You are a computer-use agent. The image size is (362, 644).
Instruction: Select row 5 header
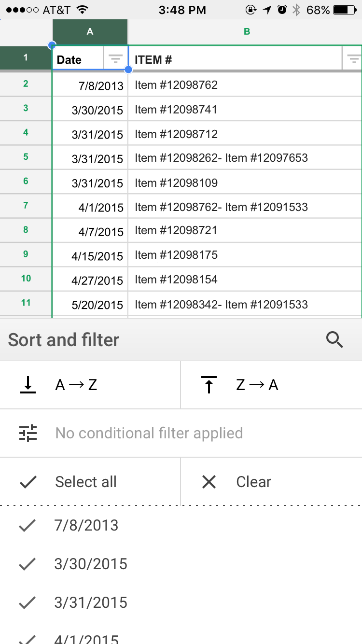pos(26,157)
